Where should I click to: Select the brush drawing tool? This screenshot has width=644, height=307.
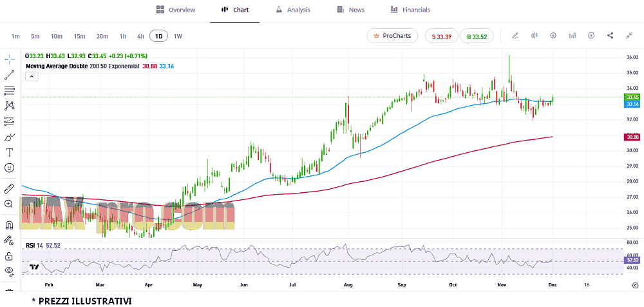(x=10, y=137)
